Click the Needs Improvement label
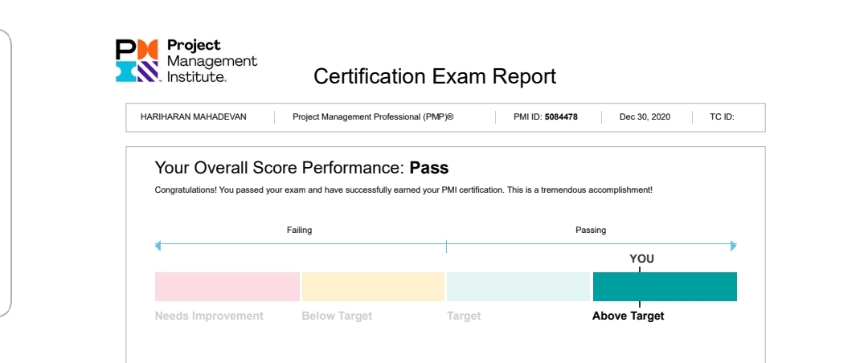The height and width of the screenshot is (363, 868). [x=209, y=316]
